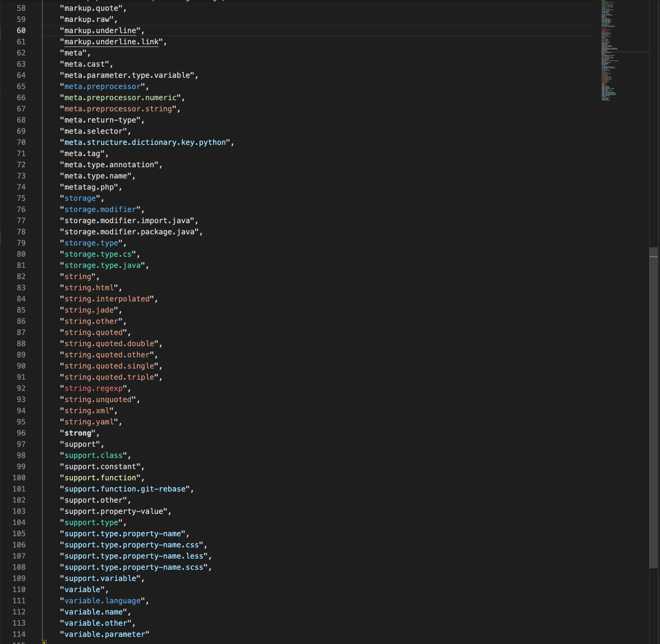Screen dimensions: 660x644
Task: Click text "support.function" on line 100
Action: coord(101,478)
